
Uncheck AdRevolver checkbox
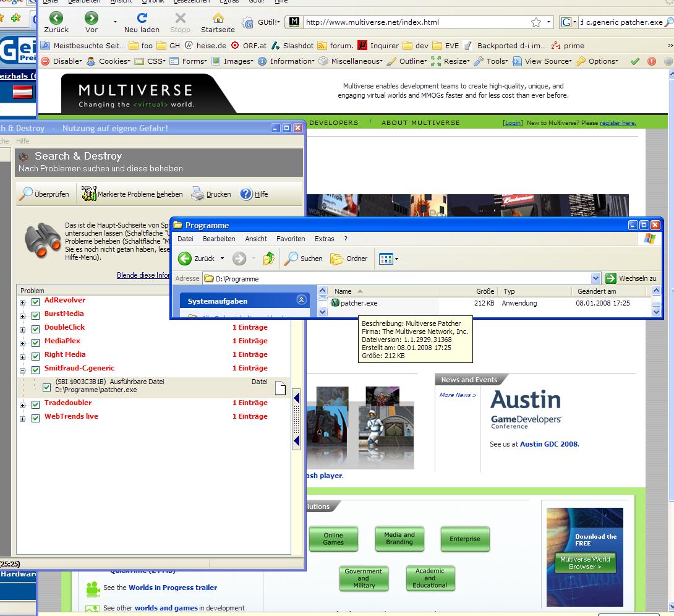(x=36, y=302)
